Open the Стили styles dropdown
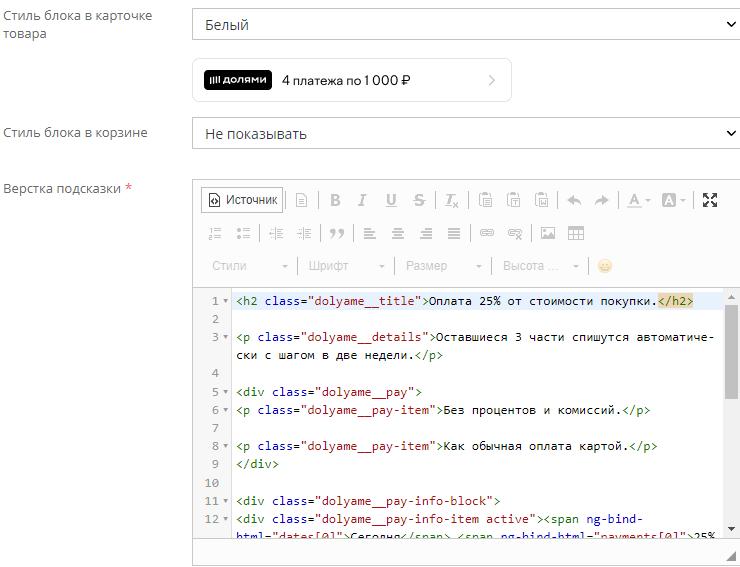 point(250,266)
